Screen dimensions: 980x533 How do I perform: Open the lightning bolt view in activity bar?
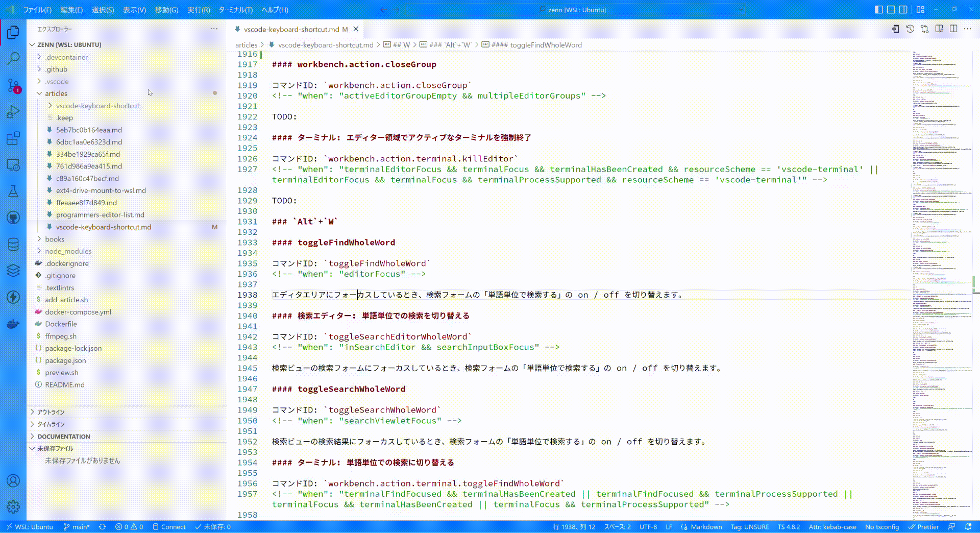click(13, 297)
